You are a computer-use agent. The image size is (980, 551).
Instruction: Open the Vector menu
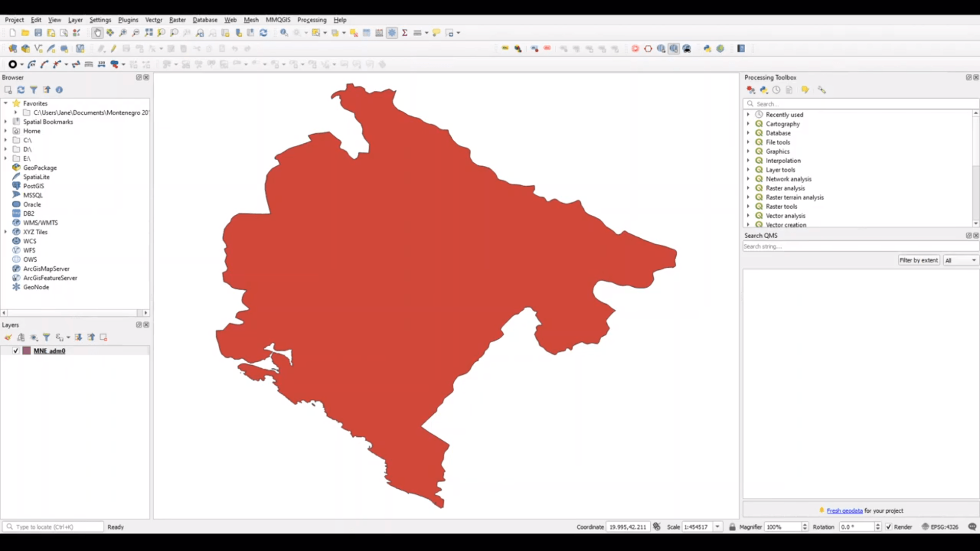[154, 20]
